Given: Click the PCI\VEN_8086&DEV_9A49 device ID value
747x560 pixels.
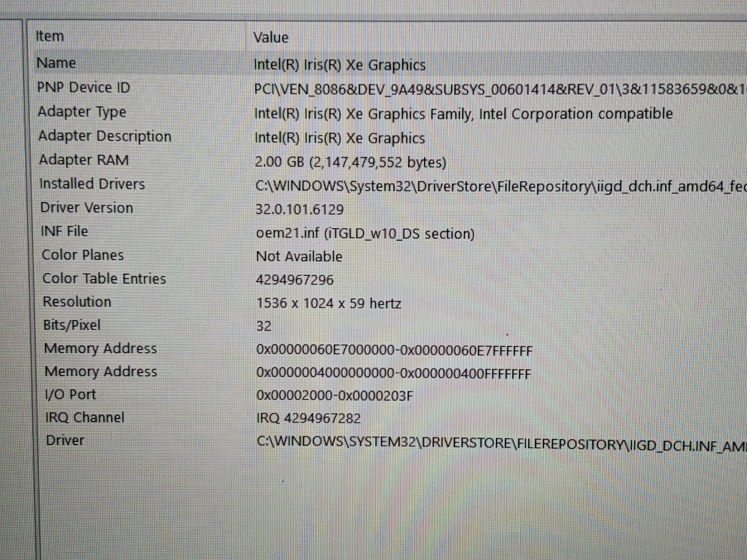Looking at the screenshot, I should tap(500, 89).
